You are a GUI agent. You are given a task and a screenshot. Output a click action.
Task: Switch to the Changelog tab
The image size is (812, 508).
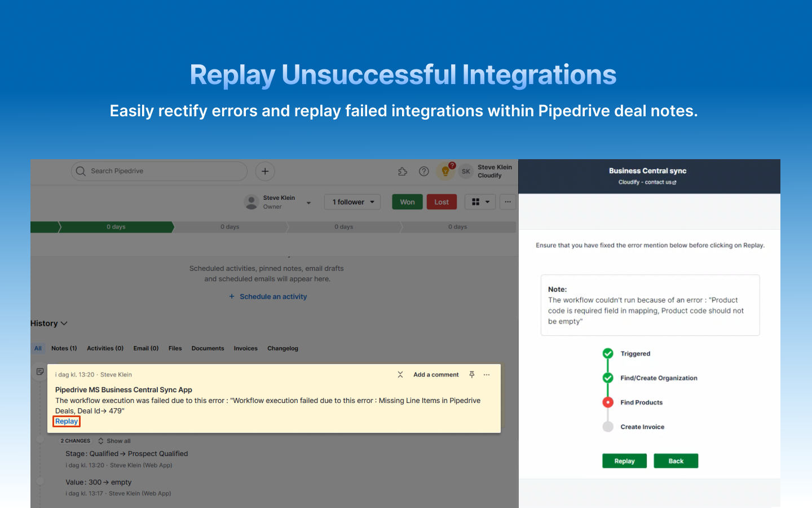coord(283,348)
